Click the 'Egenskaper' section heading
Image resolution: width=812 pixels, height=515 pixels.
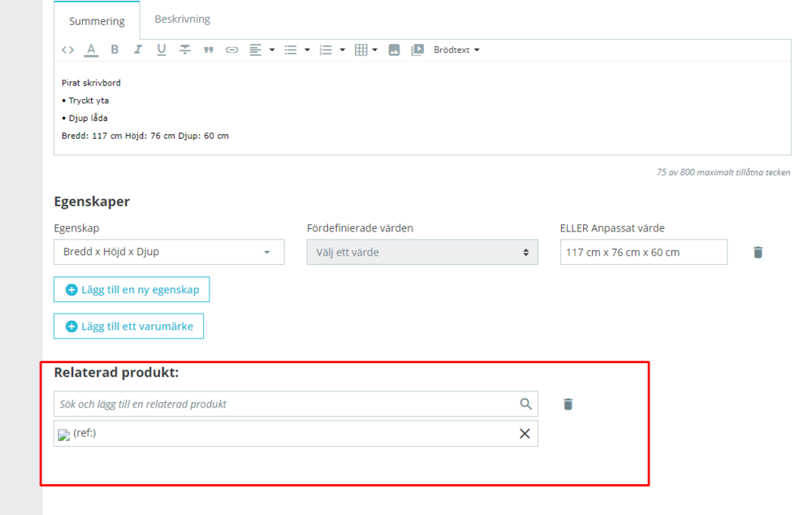92,201
